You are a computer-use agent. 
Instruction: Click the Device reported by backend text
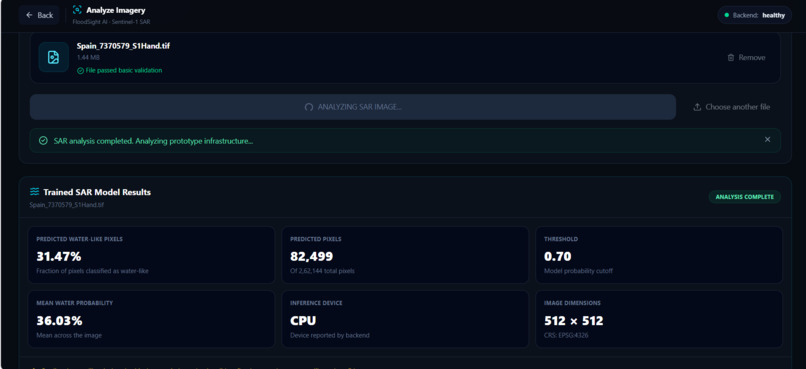click(x=329, y=336)
